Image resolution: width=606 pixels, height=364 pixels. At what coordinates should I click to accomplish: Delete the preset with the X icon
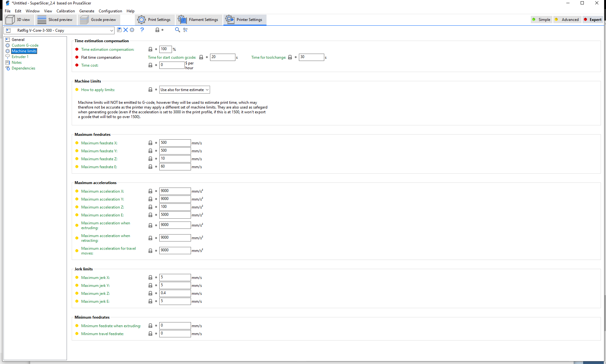coord(126,30)
